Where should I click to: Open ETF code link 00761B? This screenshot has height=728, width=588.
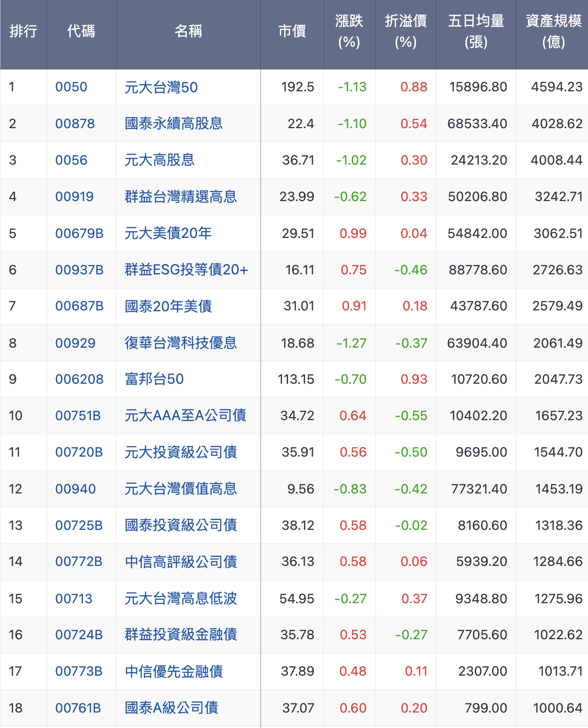click(x=78, y=708)
